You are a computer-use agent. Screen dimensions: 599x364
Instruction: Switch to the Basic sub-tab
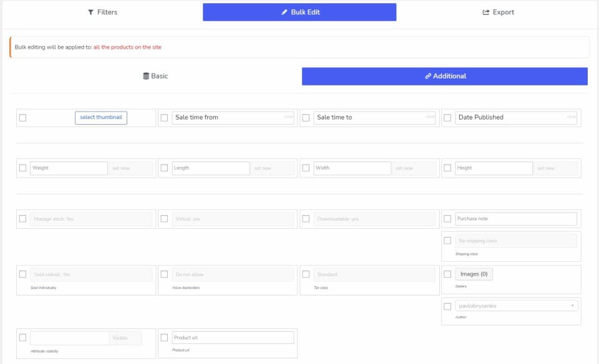point(155,76)
